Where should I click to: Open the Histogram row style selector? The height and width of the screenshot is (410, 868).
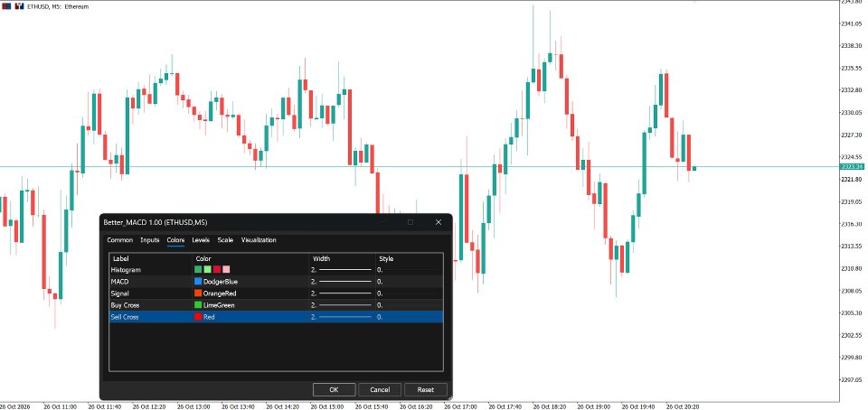[409, 270]
